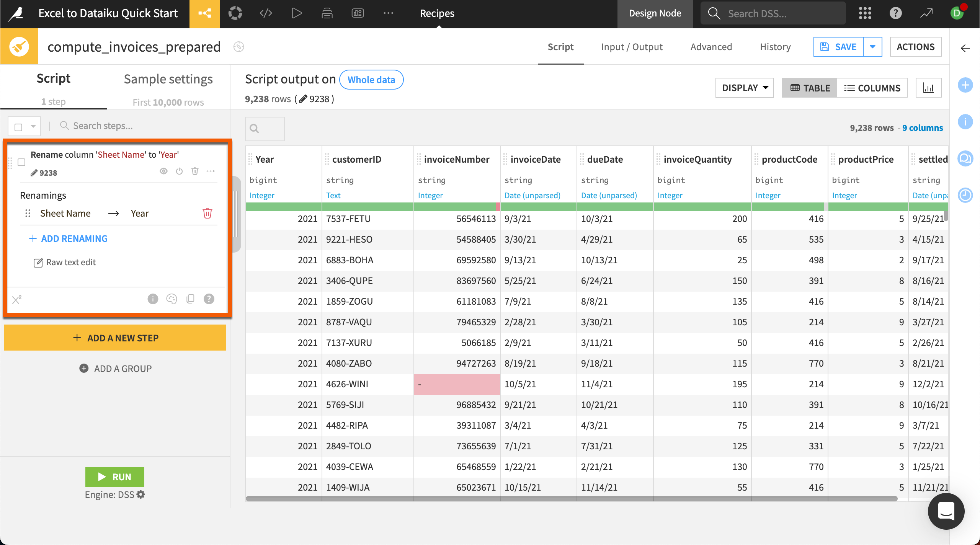Open the code notebooks icon
The width and height of the screenshot is (980, 545).
pyautogui.click(x=265, y=13)
